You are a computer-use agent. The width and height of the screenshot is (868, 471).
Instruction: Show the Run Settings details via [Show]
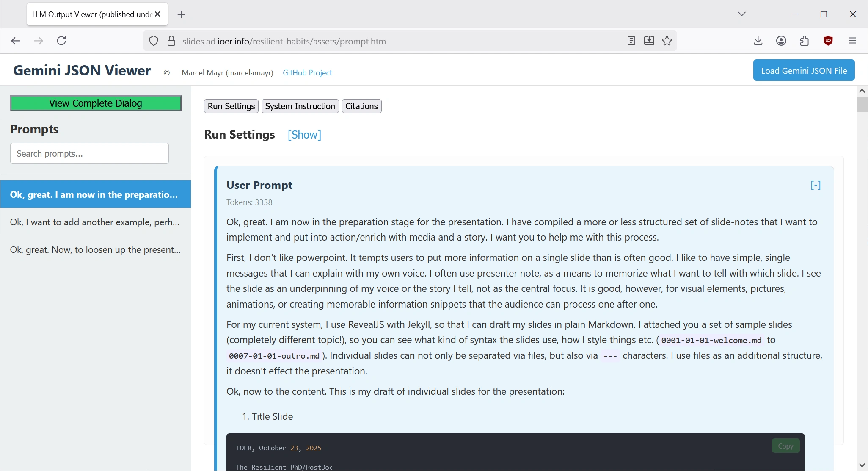tap(304, 135)
